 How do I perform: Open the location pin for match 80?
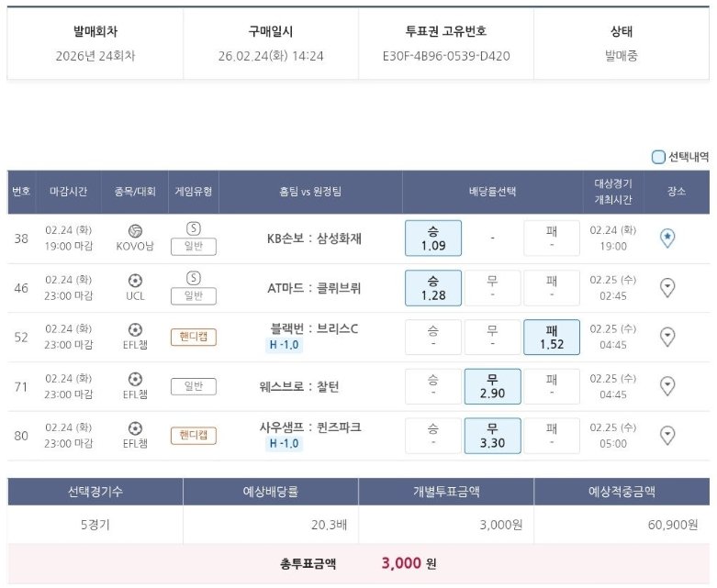pyautogui.click(x=667, y=435)
